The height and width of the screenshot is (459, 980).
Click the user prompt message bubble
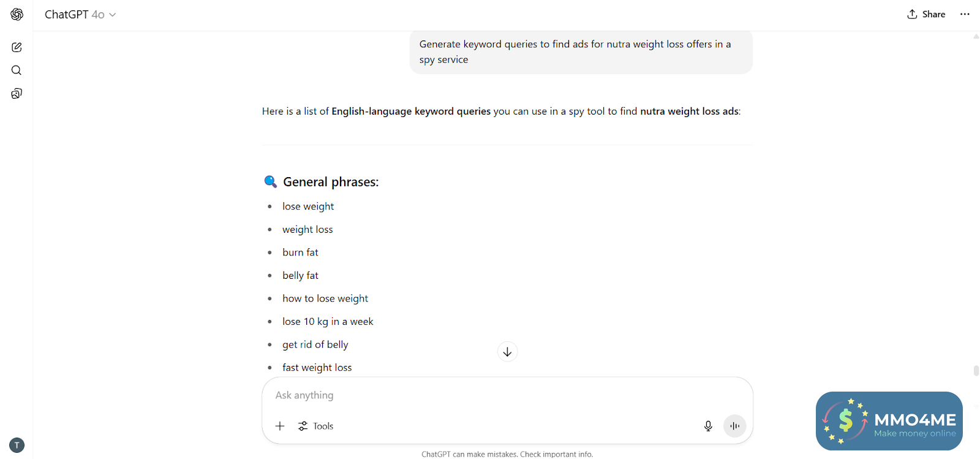(x=581, y=52)
